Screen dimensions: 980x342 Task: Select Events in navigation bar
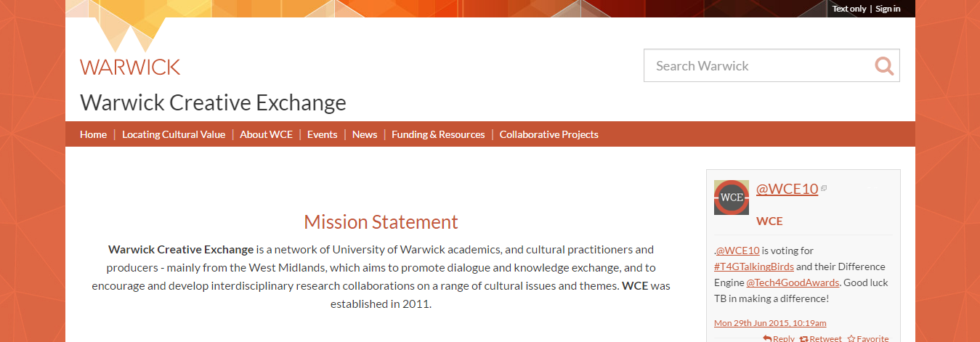[x=323, y=134]
